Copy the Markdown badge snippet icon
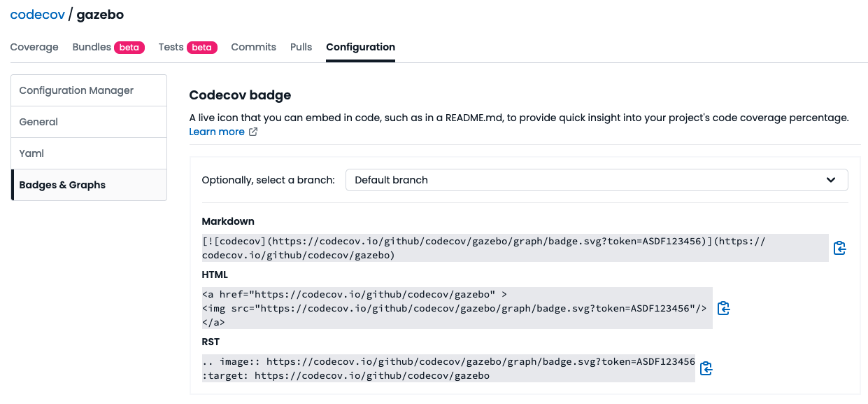The width and height of the screenshot is (868, 404). pos(840,248)
